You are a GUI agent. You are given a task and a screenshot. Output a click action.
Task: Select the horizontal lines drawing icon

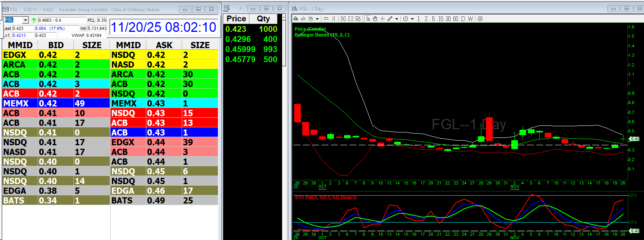click(x=326, y=19)
